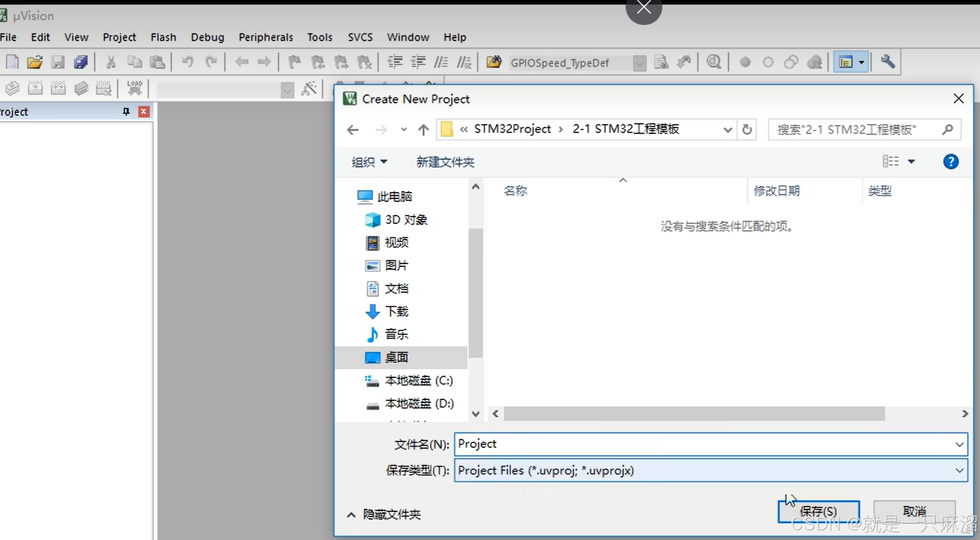Image resolution: width=980 pixels, height=540 pixels.
Task: Expand the address path history dropdown
Action: [728, 130]
